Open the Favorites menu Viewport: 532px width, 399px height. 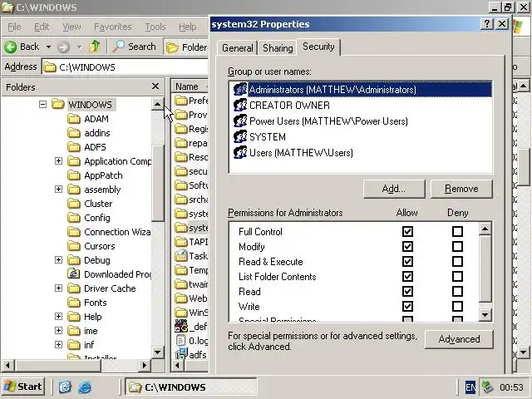pyautogui.click(x=113, y=27)
